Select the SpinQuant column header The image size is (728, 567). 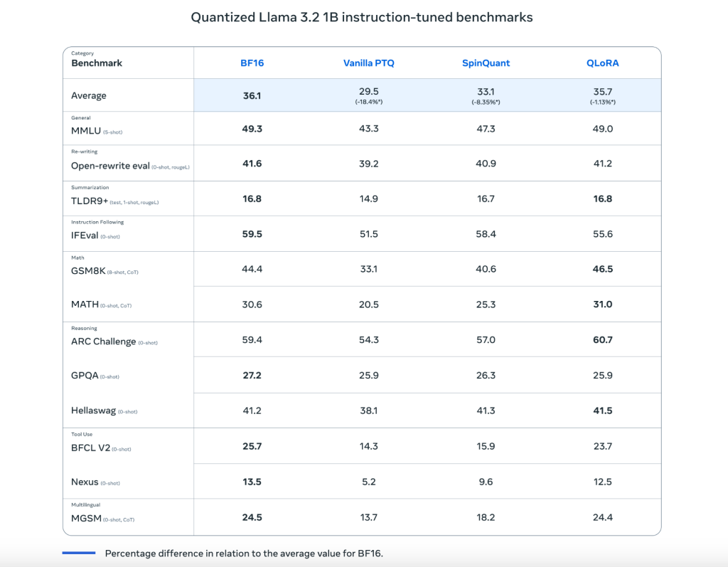(486, 63)
